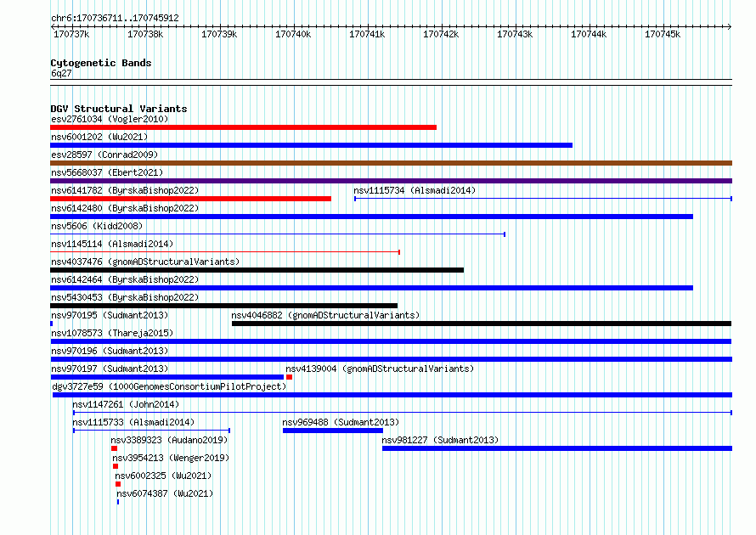Image resolution: width=756 pixels, height=535 pixels.
Task: Open nsv1115733 (Alsmadi2014) label
Action: pos(133,422)
